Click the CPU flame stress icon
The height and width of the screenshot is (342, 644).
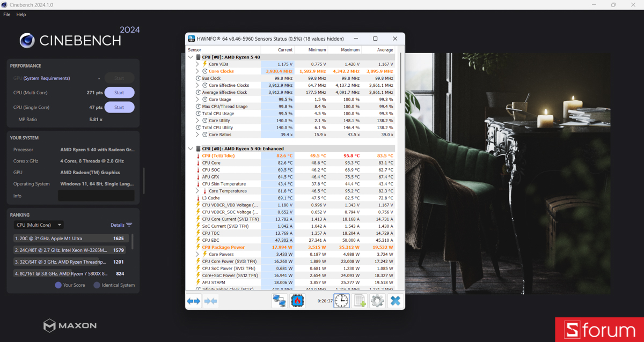tap(297, 301)
